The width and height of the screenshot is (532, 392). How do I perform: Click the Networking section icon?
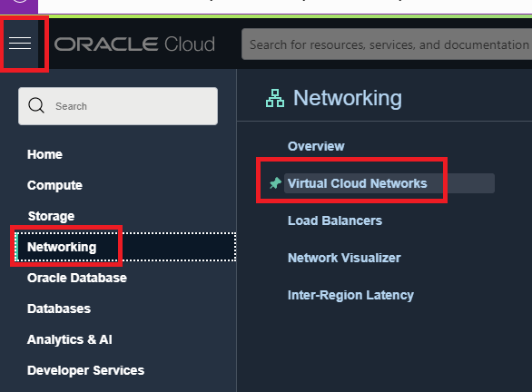pyautogui.click(x=275, y=98)
